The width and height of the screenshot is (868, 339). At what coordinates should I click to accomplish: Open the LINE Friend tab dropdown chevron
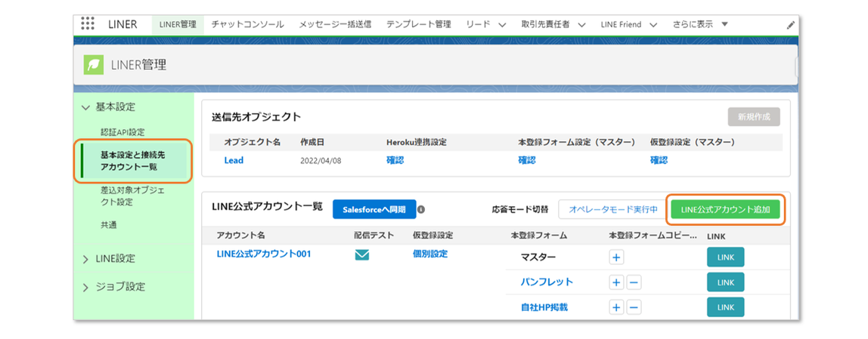[x=653, y=25]
